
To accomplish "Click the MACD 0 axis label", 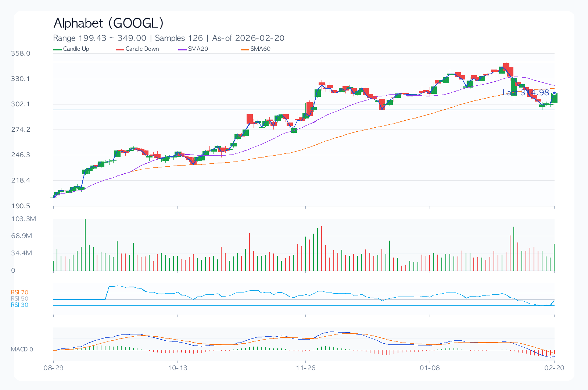I will click(22, 350).
